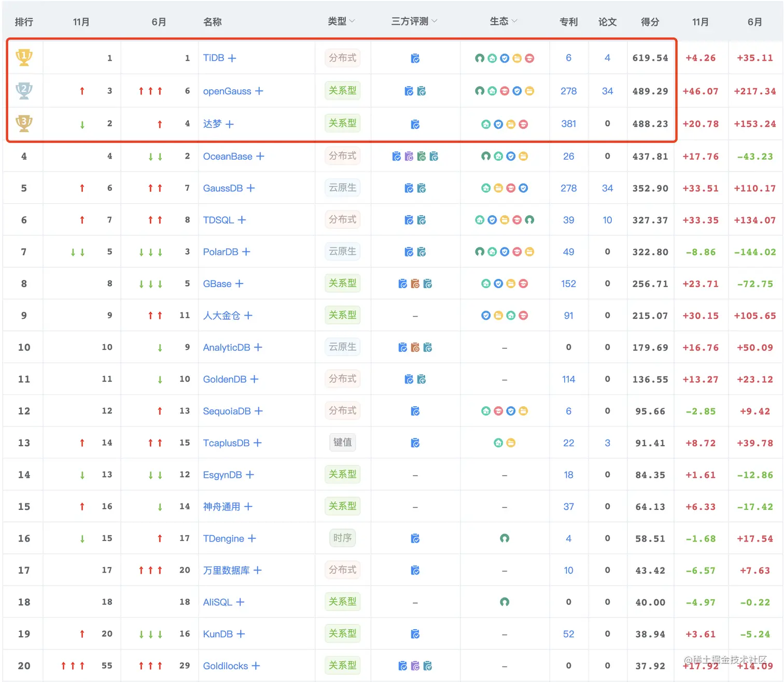The width and height of the screenshot is (784, 682).
Task: Open the openGauss database link
Action: click(227, 91)
